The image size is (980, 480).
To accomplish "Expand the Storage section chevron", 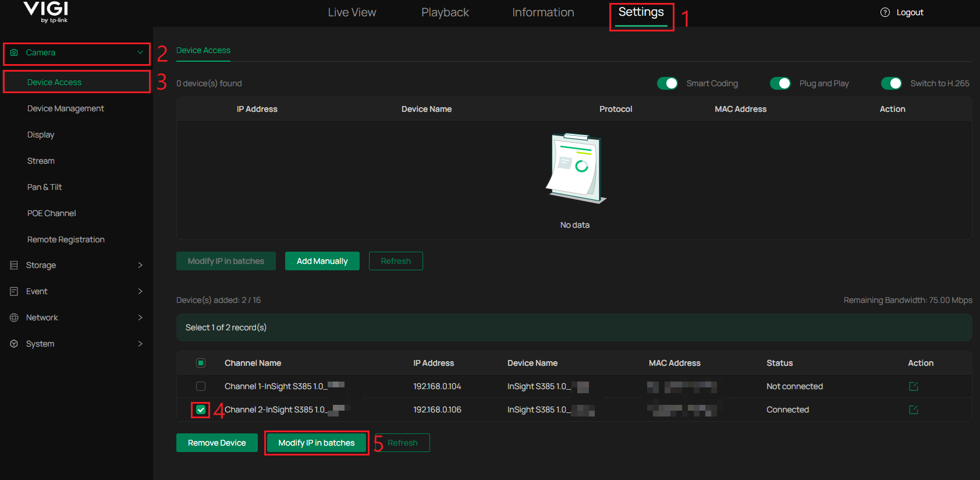I will [140, 265].
